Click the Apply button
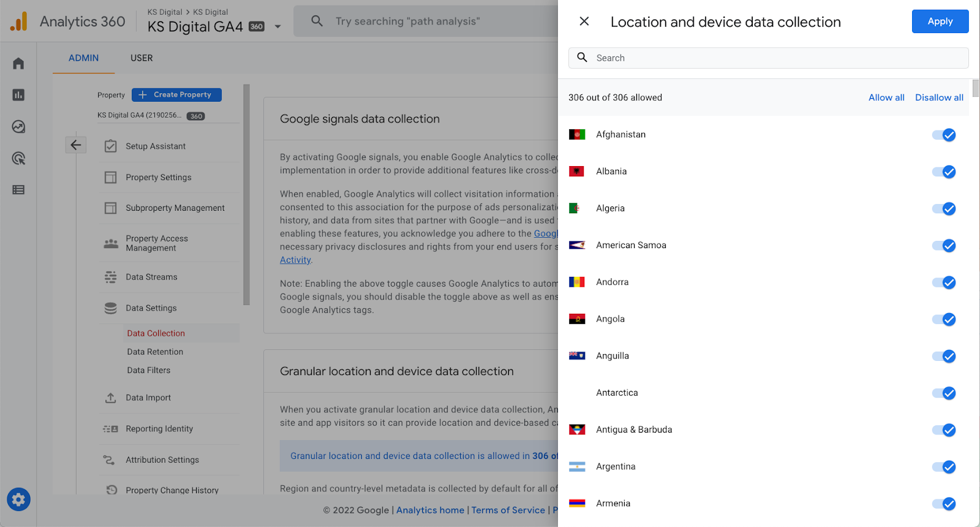Image resolution: width=980 pixels, height=527 pixels. (940, 21)
